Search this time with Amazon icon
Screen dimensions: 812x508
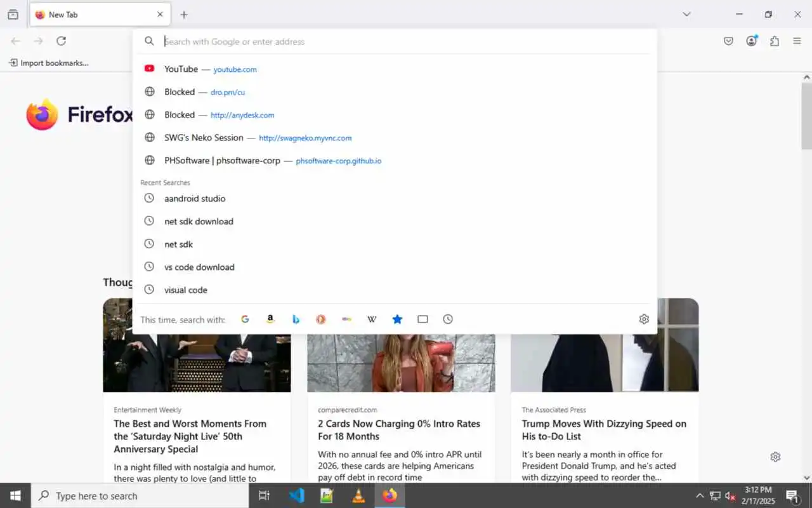pos(270,319)
